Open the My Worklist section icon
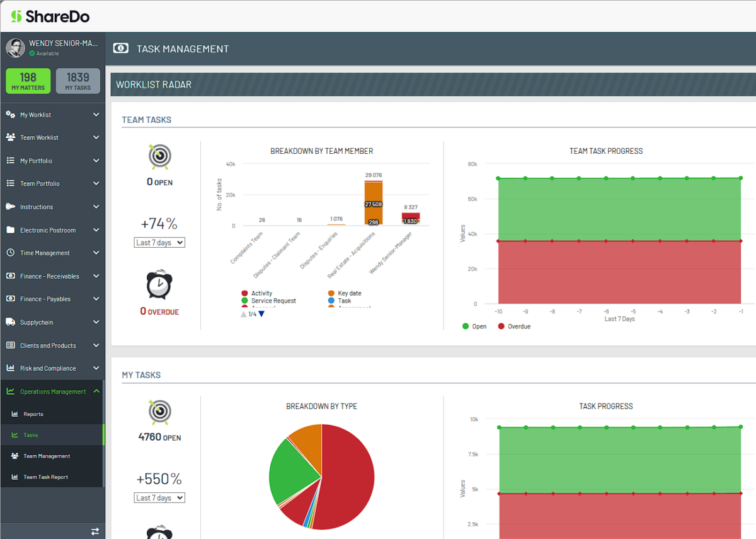The width and height of the screenshot is (756, 539). click(x=9, y=114)
